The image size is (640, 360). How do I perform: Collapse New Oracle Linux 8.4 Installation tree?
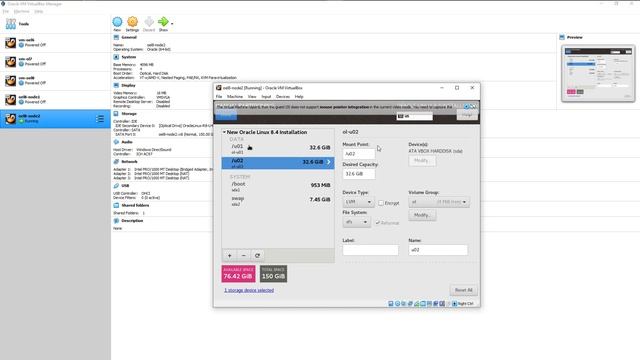click(224, 132)
